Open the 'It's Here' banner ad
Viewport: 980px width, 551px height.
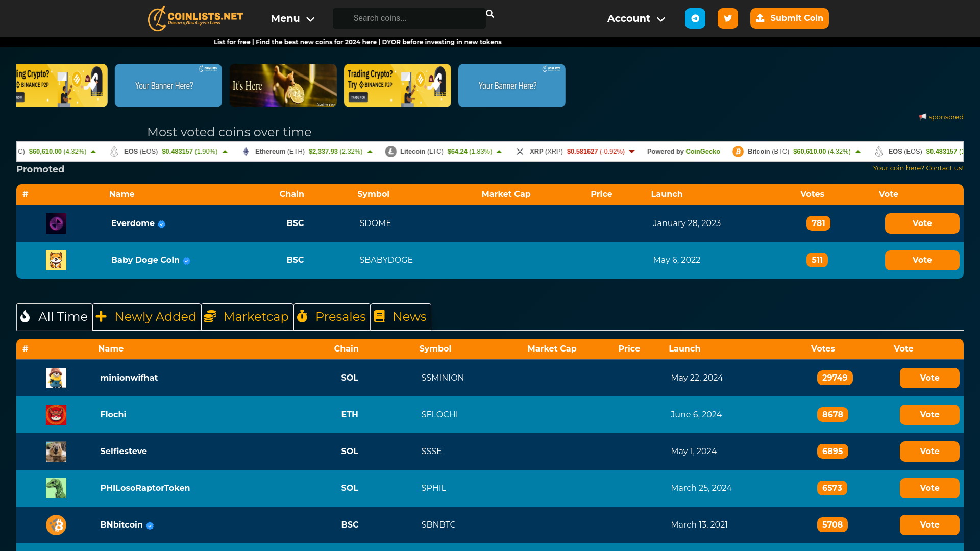[283, 85]
